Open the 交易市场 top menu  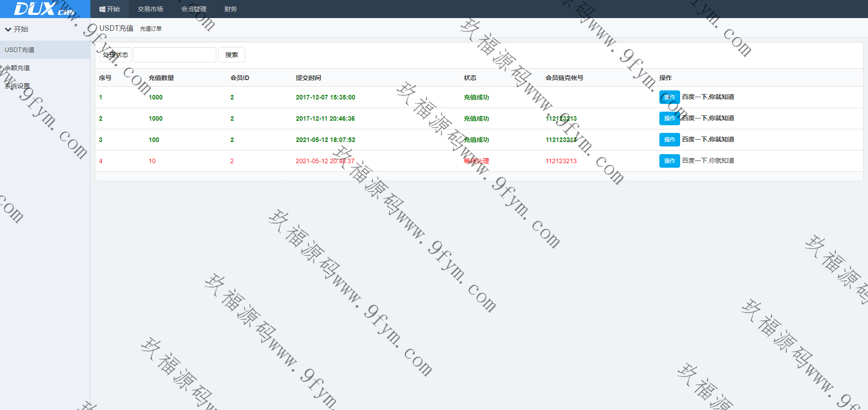click(x=150, y=9)
